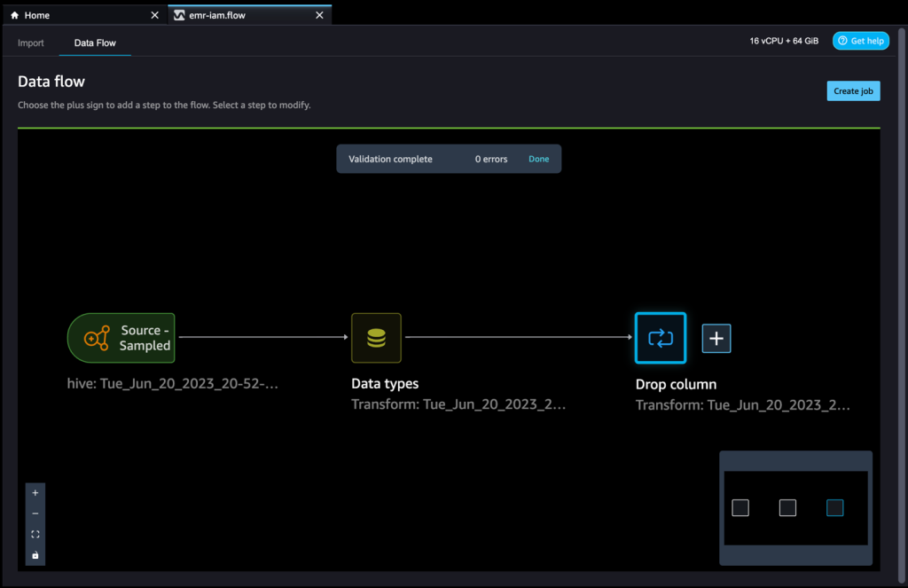The width and height of the screenshot is (908, 588).
Task: Click the Validation complete message
Action: pos(390,159)
